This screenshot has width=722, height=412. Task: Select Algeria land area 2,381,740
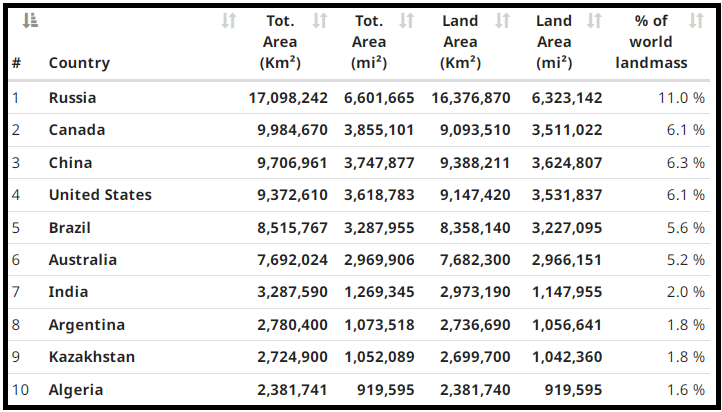tap(475, 390)
